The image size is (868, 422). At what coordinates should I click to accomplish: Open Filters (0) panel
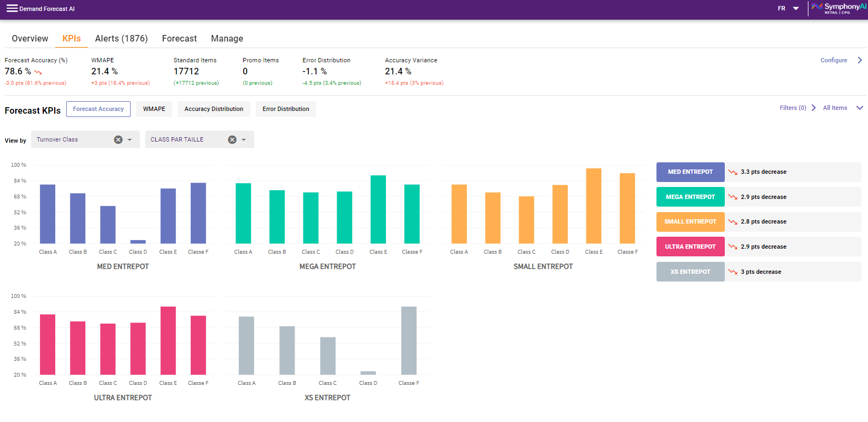(x=793, y=108)
